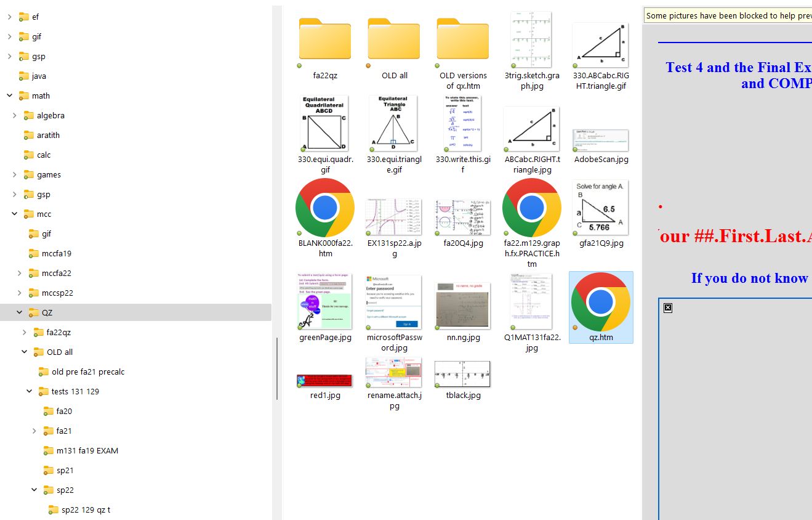Select the OLD all folder icon in file pane

pyautogui.click(x=393, y=39)
